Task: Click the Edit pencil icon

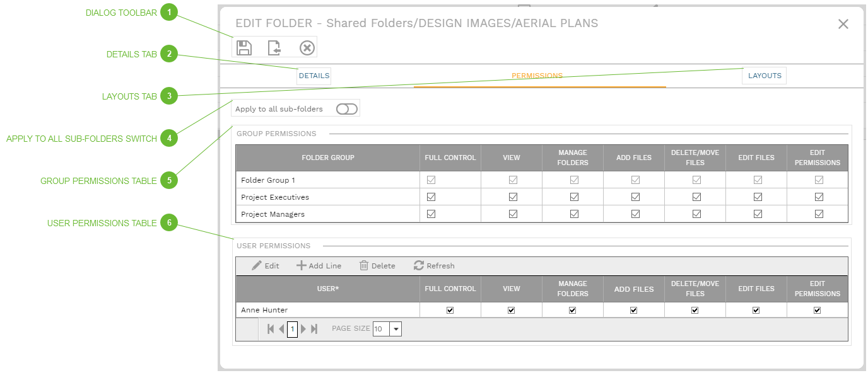Action: [257, 266]
